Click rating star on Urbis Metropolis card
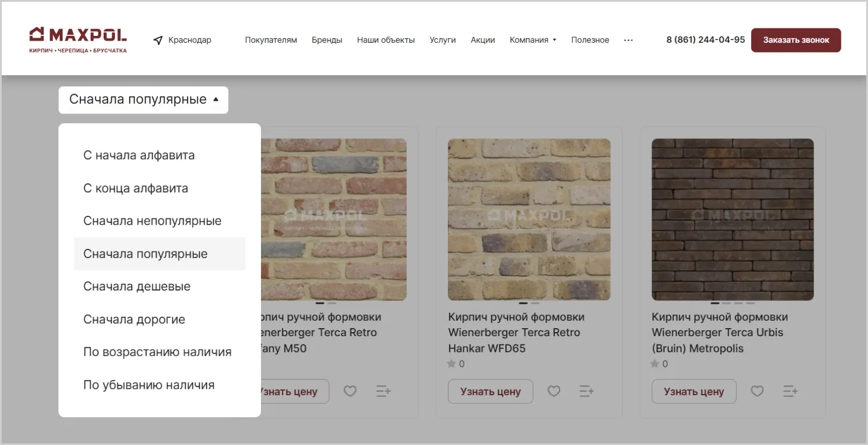 (x=656, y=364)
